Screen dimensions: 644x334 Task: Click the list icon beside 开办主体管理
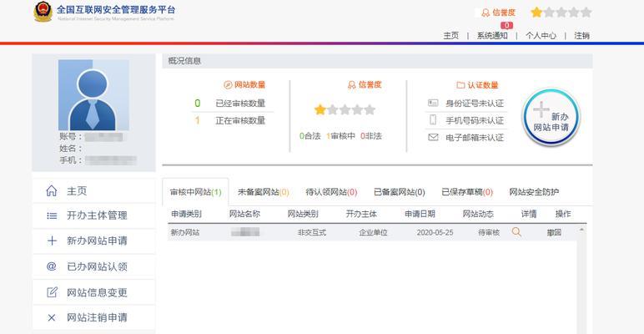coord(52,215)
